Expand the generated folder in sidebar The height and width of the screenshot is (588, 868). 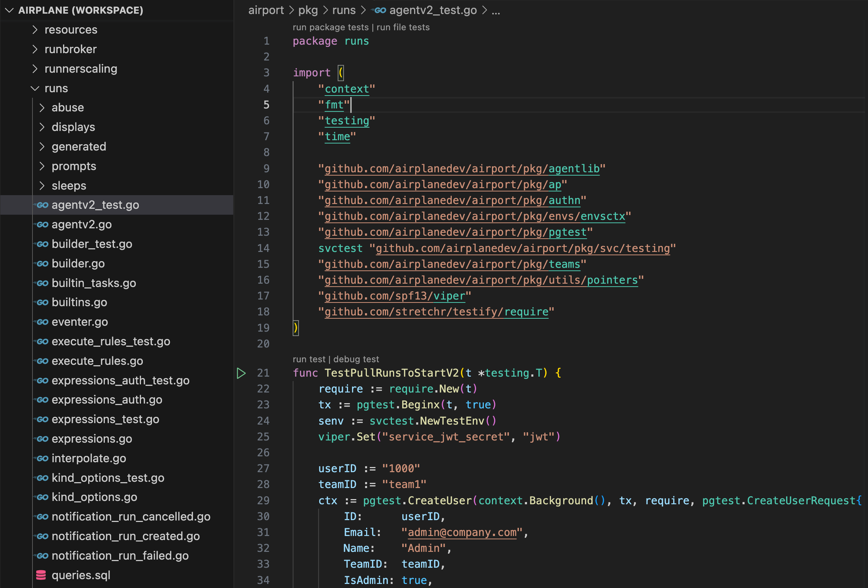tap(41, 146)
